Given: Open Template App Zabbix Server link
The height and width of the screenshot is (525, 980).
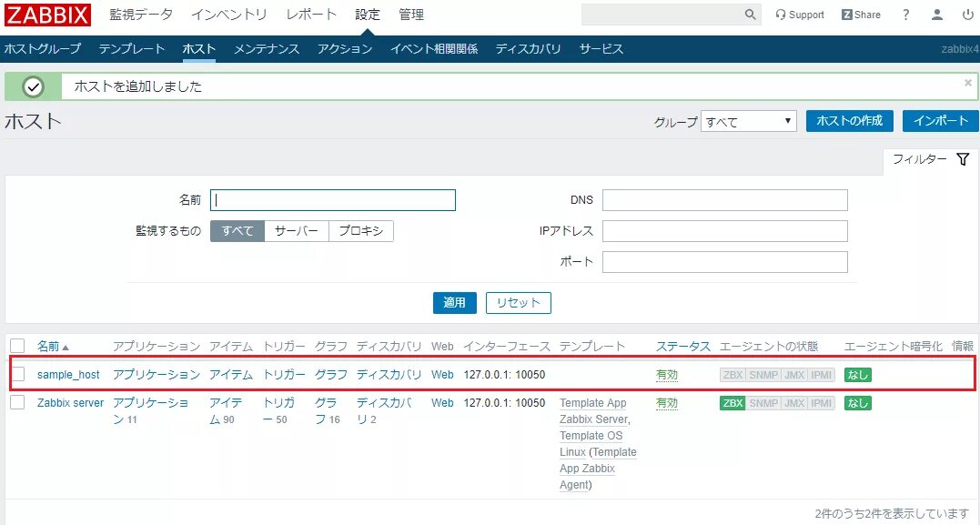Looking at the screenshot, I should point(594,410).
